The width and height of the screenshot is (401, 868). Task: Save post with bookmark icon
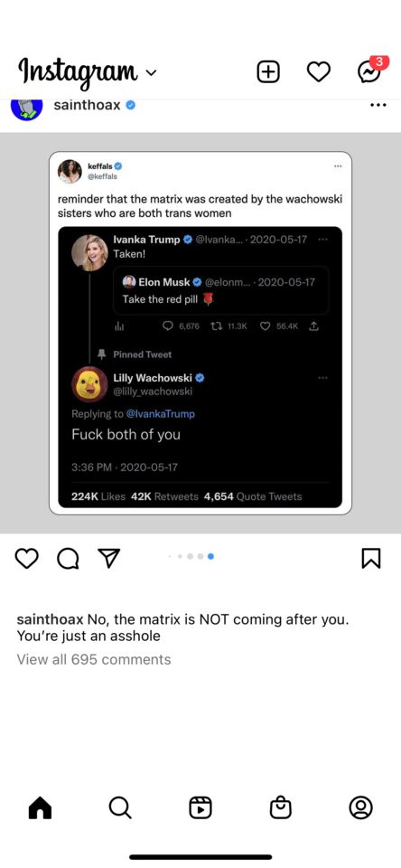pos(370,558)
